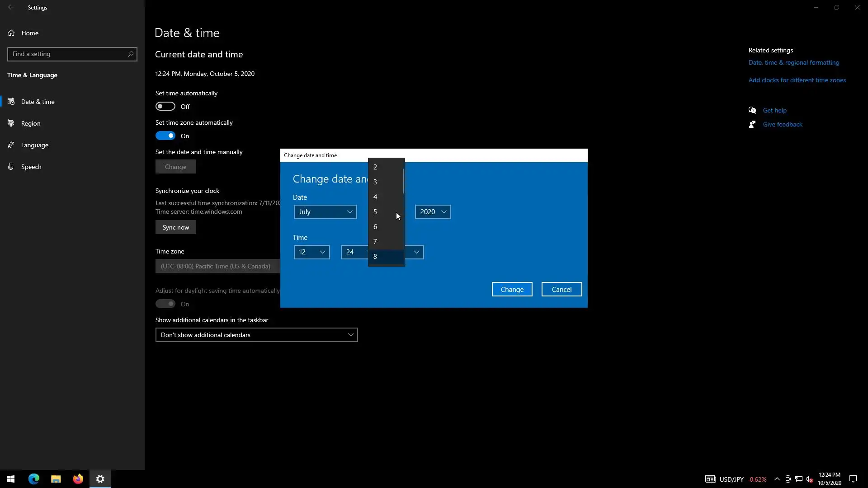
Task: Open Microsoft Edge from taskbar
Action: [34, 479]
